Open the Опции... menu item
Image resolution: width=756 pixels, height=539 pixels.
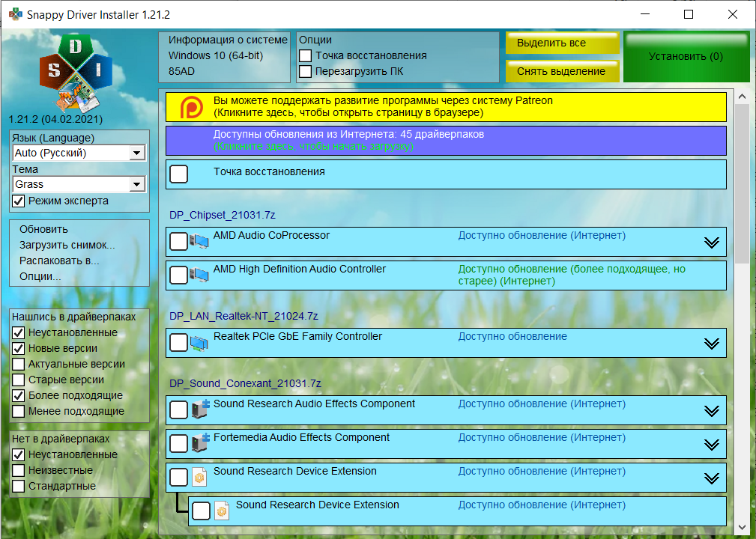[40, 276]
